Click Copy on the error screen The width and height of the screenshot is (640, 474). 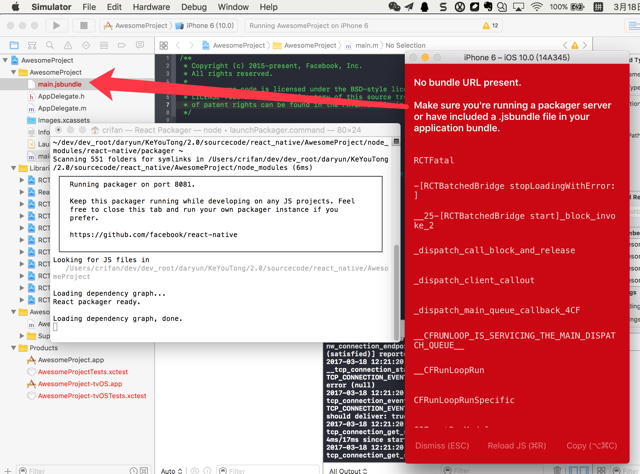point(591,445)
